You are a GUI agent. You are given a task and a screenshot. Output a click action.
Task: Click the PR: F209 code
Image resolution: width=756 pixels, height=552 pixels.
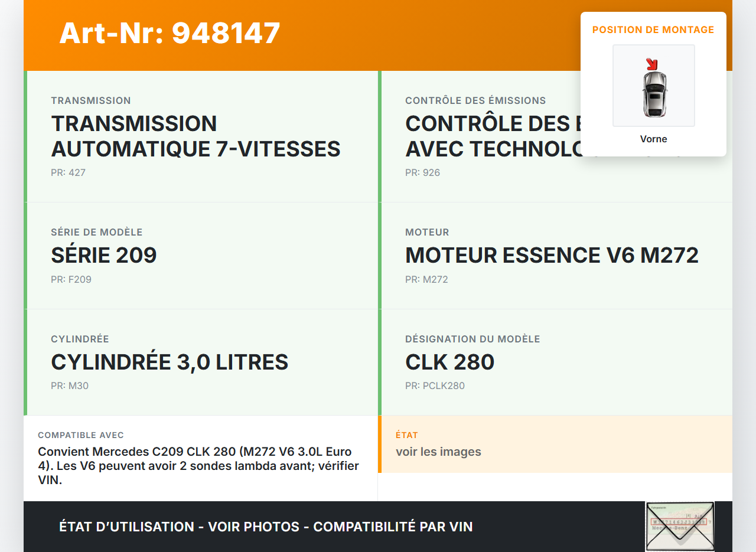pos(71,280)
